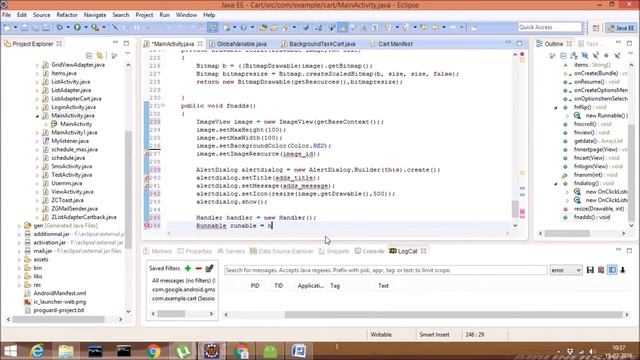640x360 pixels.
Task: Click the Save disk icon in toolbar
Action: (25, 27)
